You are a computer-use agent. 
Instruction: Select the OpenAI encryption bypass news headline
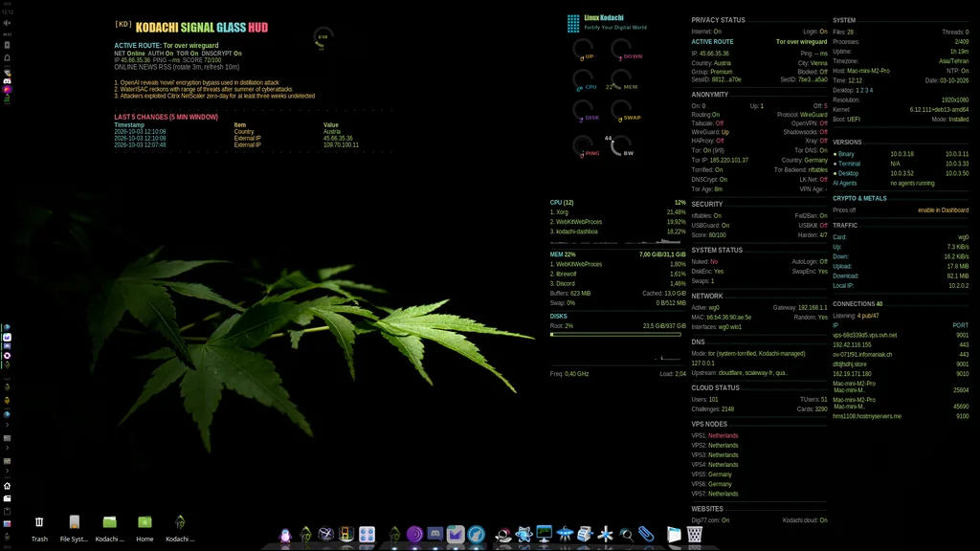click(x=196, y=82)
